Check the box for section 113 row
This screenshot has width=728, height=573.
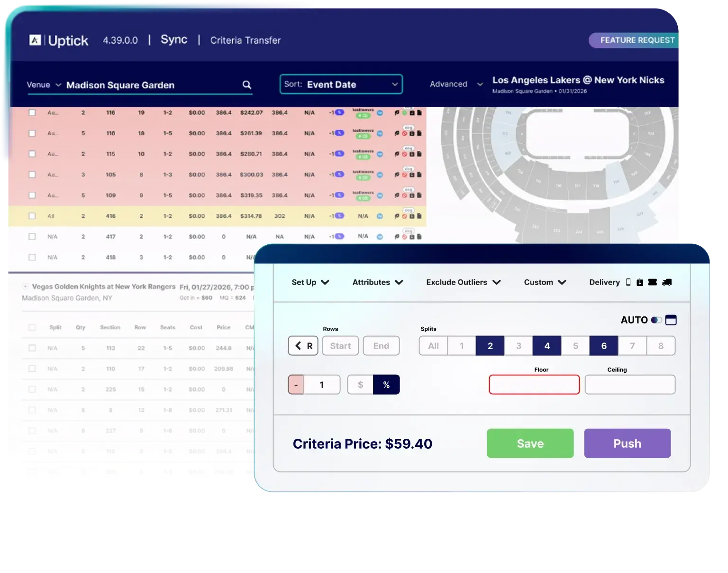click(32, 348)
